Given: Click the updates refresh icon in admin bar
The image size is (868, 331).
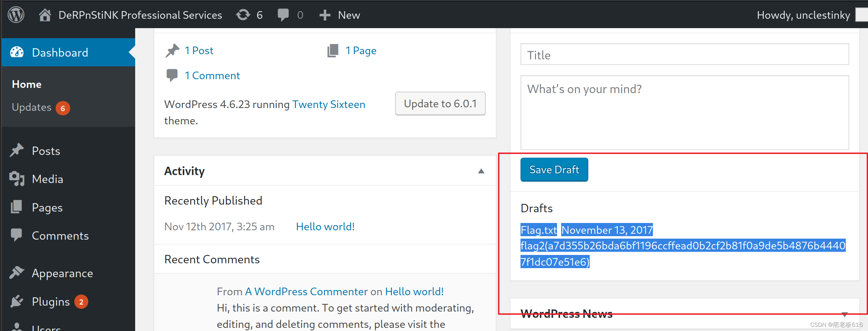Looking at the screenshot, I should (x=243, y=15).
